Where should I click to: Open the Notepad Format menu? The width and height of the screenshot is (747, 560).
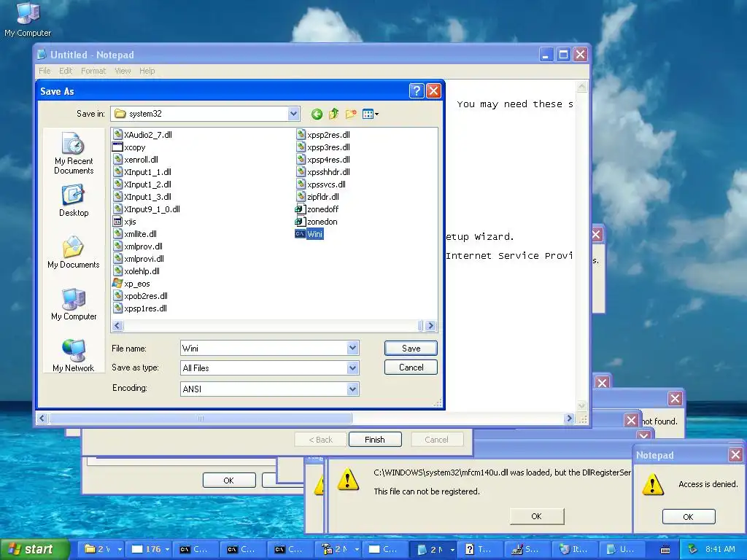93,71
